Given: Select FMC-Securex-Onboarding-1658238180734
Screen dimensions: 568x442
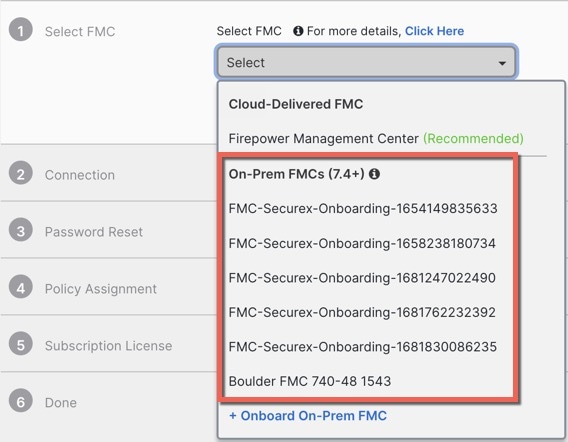Looking at the screenshot, I should point(362,243).
